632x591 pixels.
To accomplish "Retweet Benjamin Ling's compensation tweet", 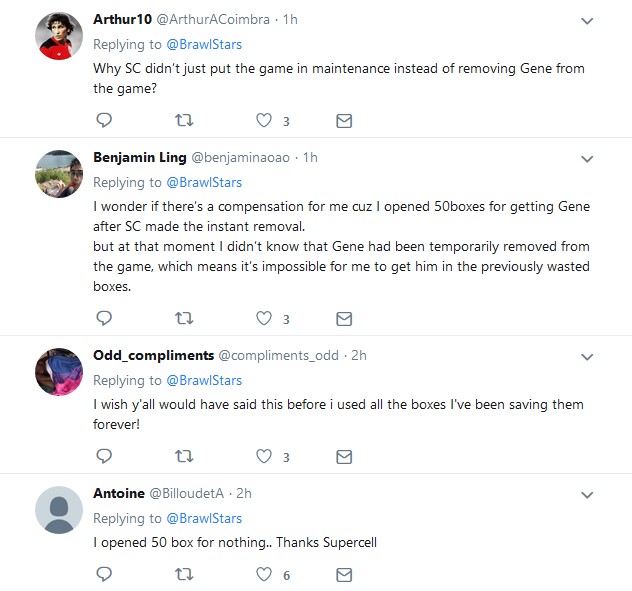I will point(184,318).
